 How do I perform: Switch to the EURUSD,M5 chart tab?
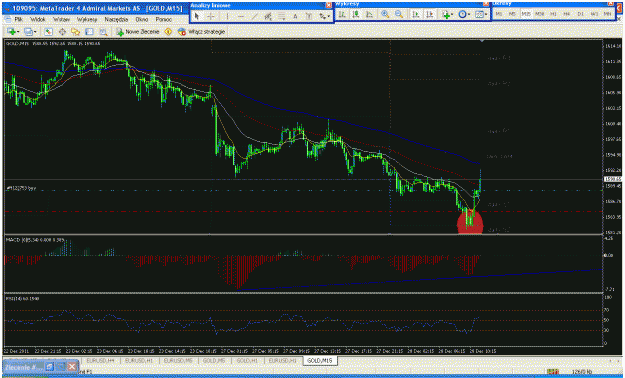point(178,360)
